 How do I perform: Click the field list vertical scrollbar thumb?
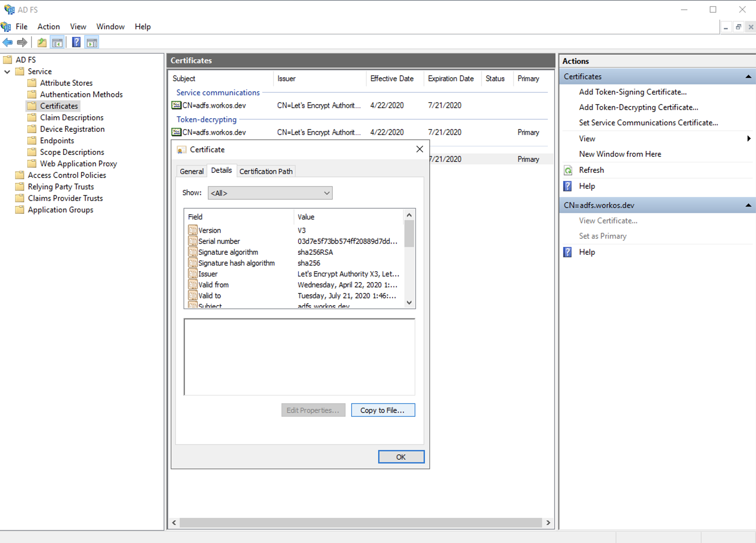pos(409,234)
